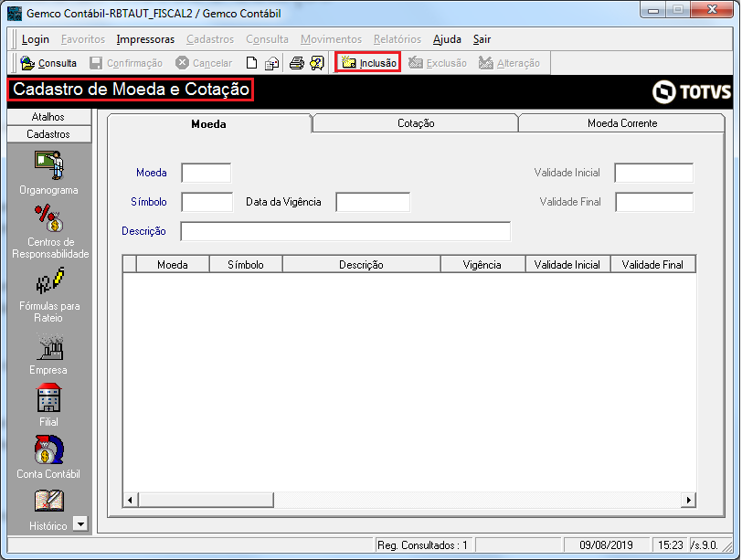Viewport: 742px width, 560px height.
Task: Click the Descrição input field
Action: (345, 231)
